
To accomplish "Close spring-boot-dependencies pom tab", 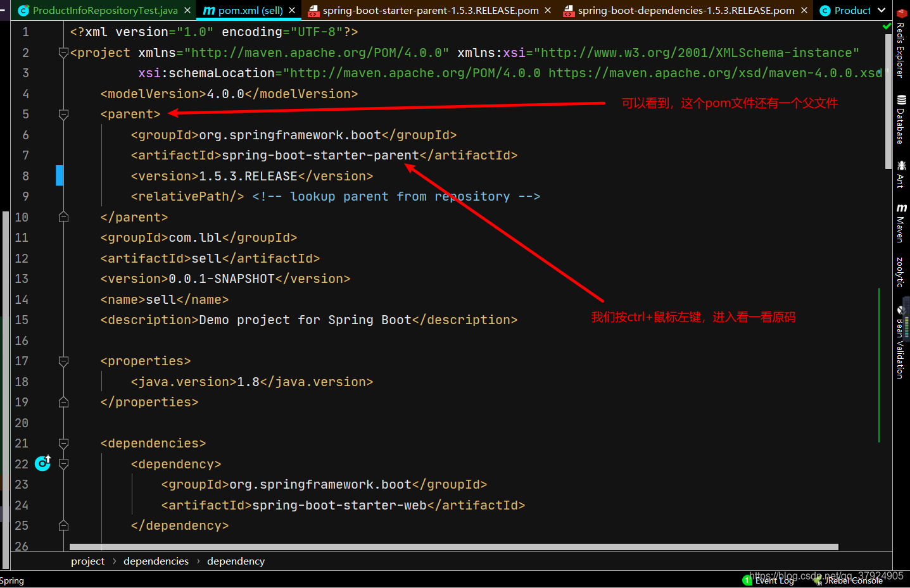I will (x=804, y=11).
